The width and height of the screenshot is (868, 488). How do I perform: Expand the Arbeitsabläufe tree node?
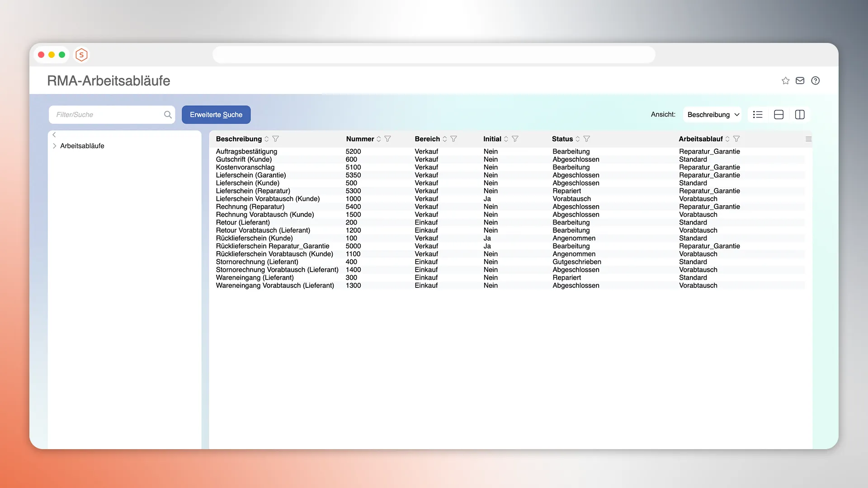coord(55,146)
